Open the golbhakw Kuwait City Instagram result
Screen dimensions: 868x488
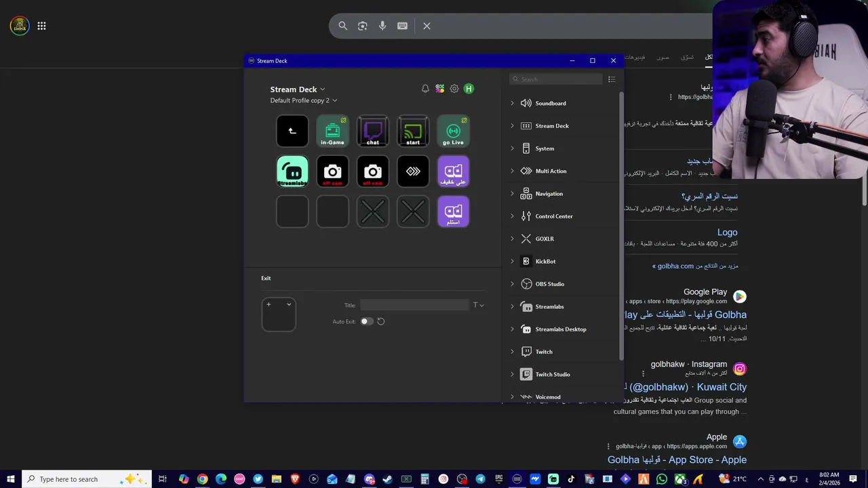[x=688, y=387]
